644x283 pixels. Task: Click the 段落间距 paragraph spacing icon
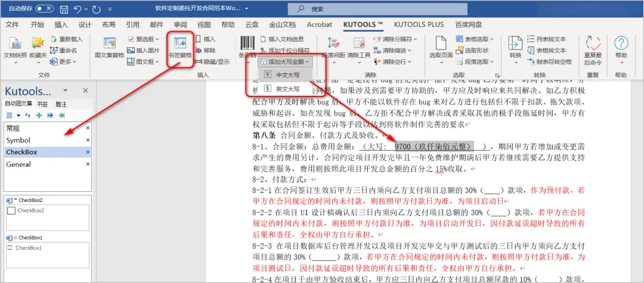tap(333, 44)
